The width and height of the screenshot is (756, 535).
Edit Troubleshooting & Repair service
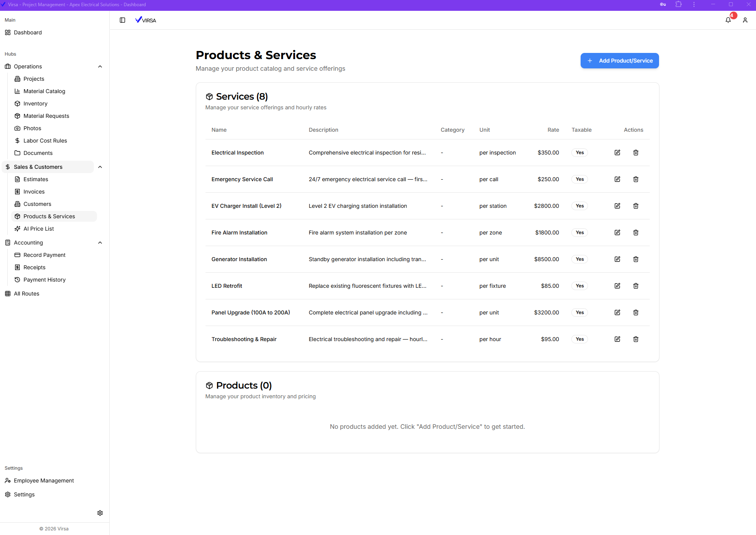click(x=617, y=339)
